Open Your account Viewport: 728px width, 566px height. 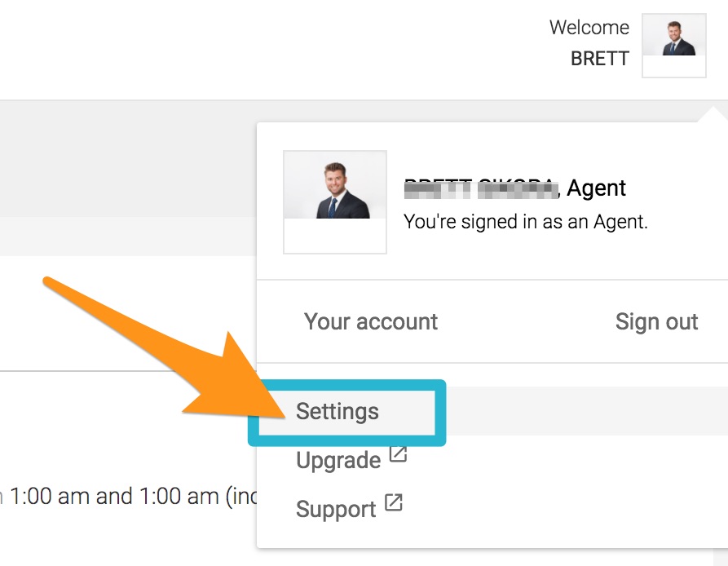[371, 321]
